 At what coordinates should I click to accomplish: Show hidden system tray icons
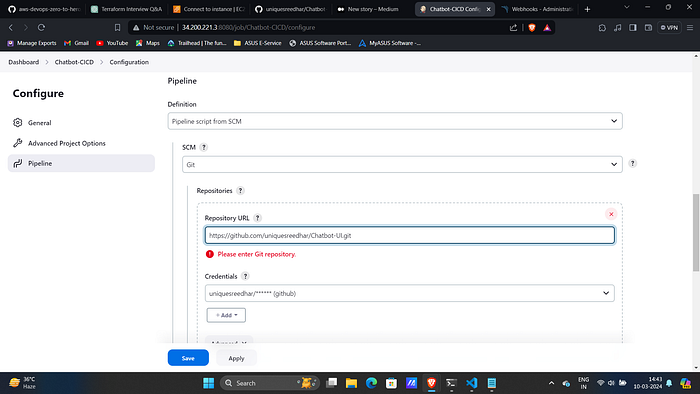click(x=551, y=383)
